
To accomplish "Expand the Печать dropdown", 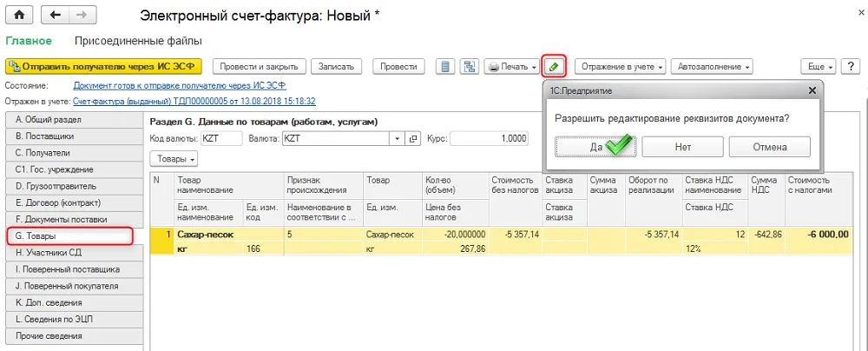I will tap(512, 67).
